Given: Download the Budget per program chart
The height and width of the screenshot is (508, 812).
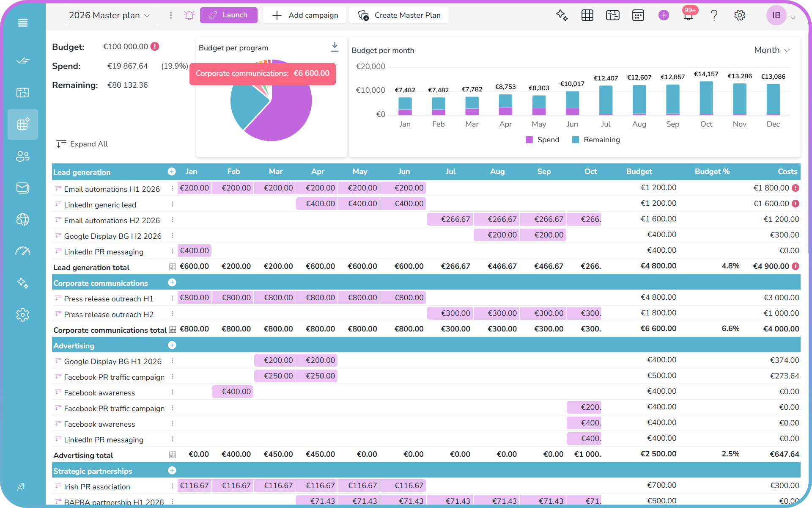Looking at the screenshot, I should pyautogui.click(x=335, y=47).
